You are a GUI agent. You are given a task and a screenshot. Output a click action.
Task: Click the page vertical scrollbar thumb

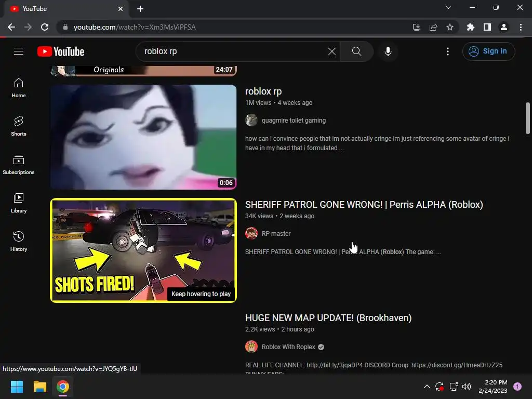click(x=528, y=118)
